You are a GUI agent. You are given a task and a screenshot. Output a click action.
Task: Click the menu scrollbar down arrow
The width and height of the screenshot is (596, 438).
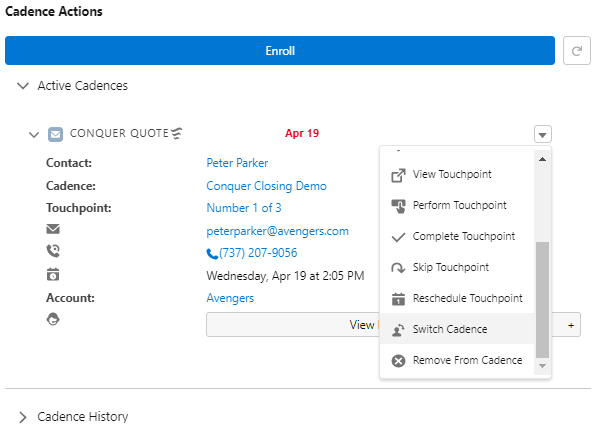[x=542, y=366]
